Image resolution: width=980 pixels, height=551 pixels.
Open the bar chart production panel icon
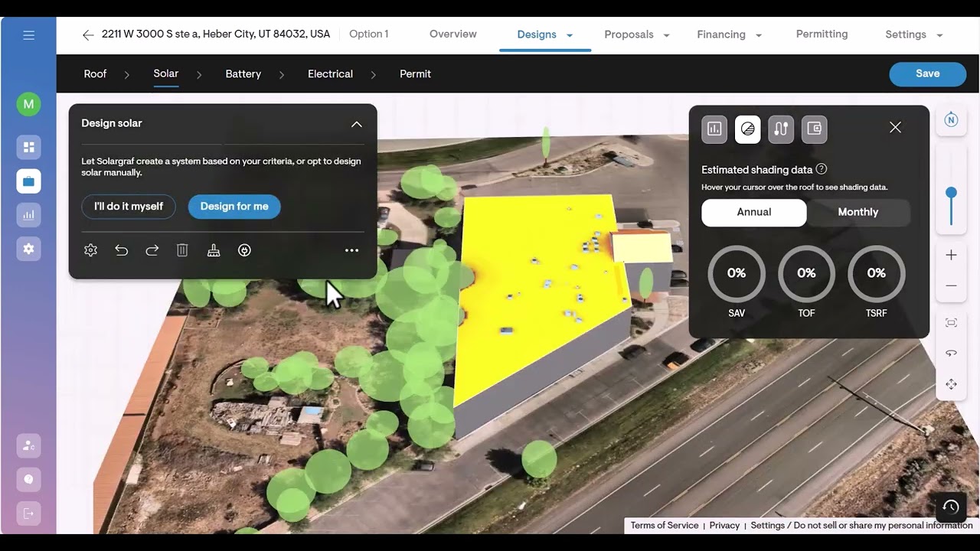pyautogui.click(x=714, y=129)
